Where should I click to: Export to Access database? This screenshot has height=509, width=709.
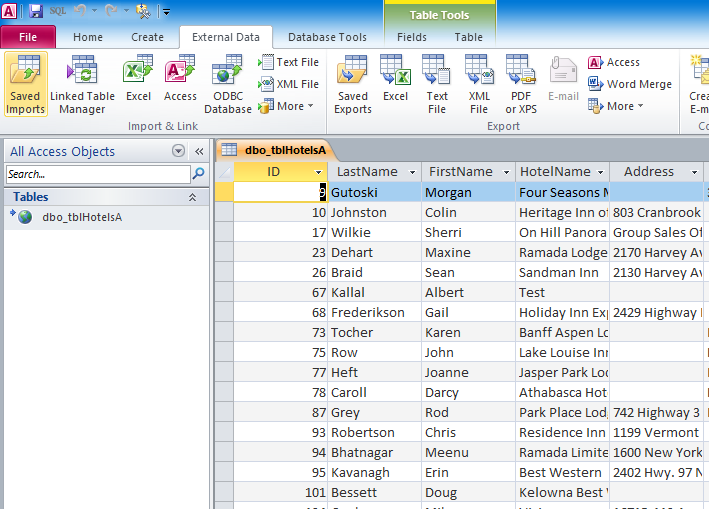coord(614,62)
